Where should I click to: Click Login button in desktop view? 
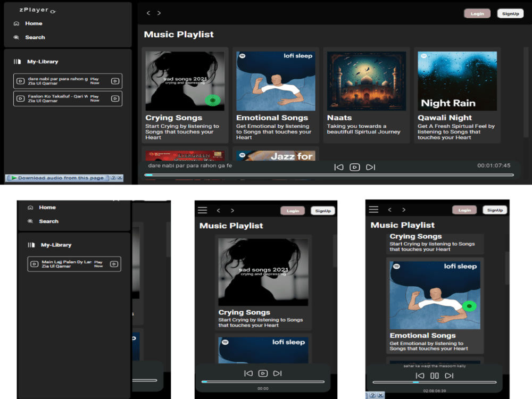(x=477, y=14)
